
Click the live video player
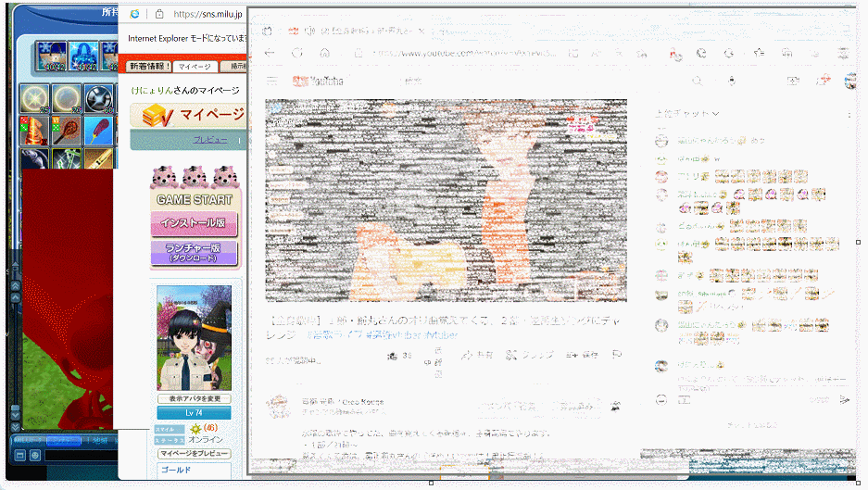pos(446,200)
